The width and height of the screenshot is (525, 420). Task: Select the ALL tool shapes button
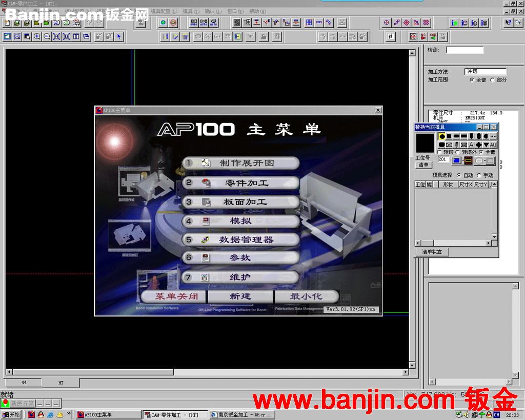click(493, 145)
